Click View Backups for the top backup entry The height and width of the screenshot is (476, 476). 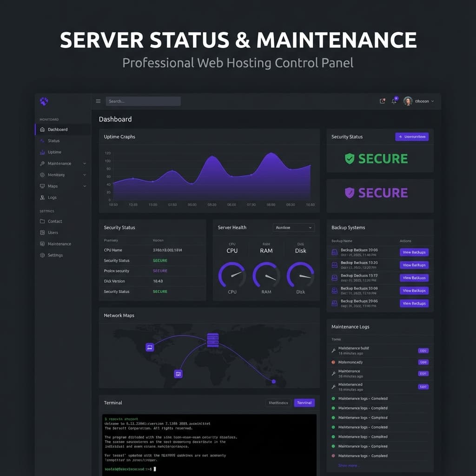coord(414,252)
